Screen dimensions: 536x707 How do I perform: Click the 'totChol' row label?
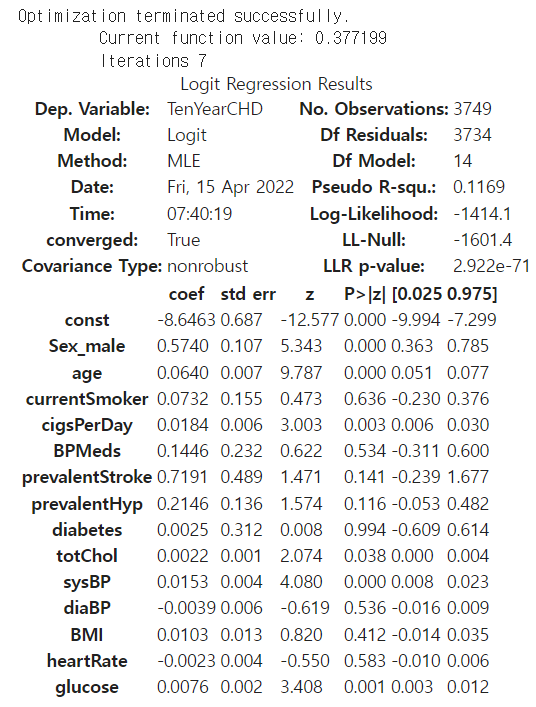click(x=87, y=556)
